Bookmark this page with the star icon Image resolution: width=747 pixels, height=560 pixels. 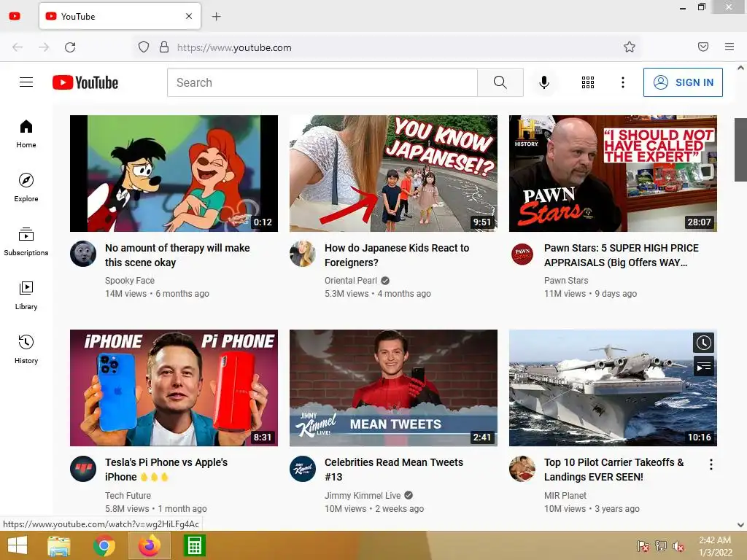(x=630, y=47)
